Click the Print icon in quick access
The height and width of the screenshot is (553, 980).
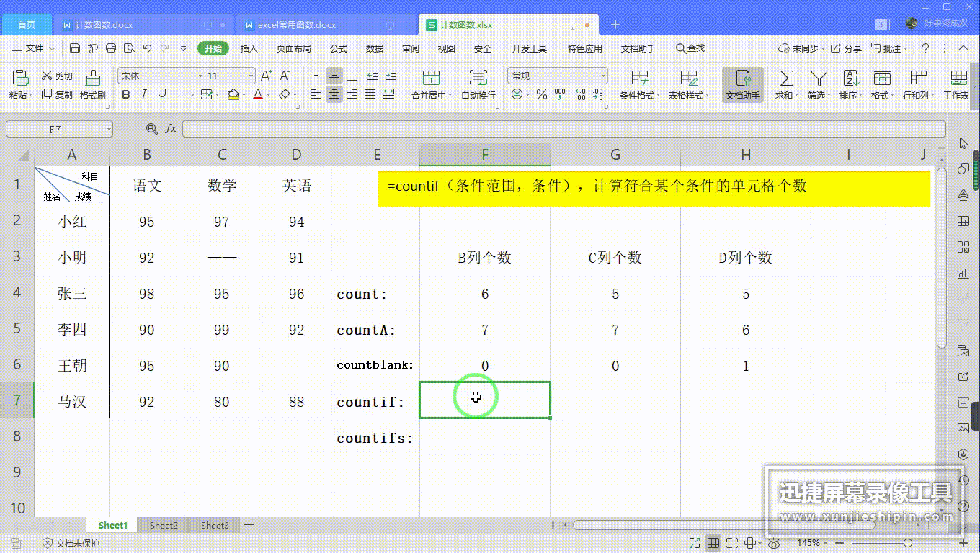[x=111, y=48]
